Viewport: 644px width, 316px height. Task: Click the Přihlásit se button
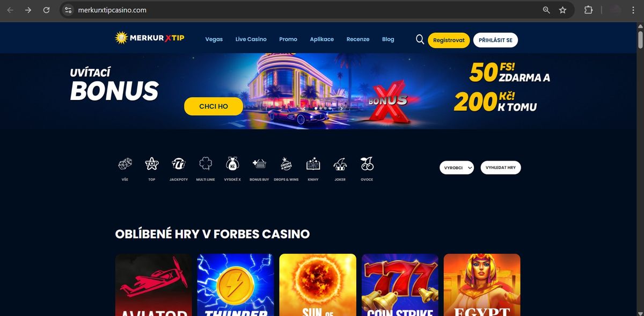click(x=495, y=40)
